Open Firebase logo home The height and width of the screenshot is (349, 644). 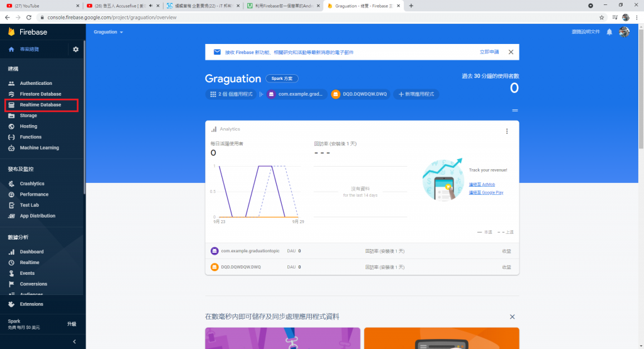28,32
